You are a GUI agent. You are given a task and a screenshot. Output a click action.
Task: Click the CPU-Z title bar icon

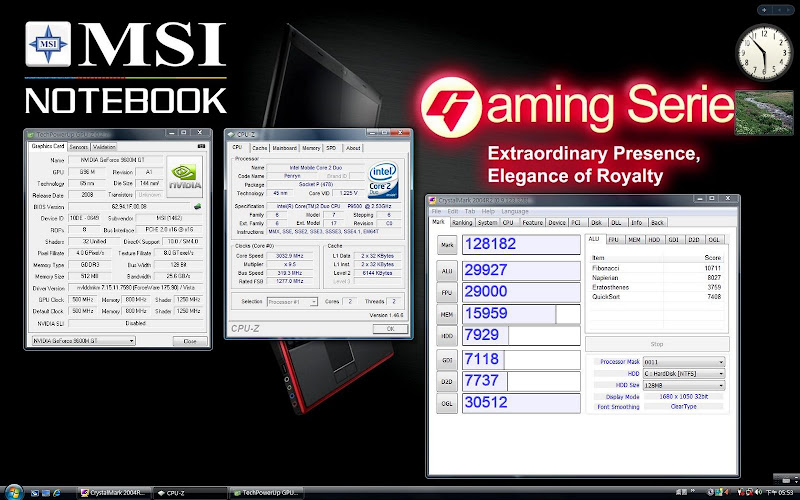click(231, 134)
